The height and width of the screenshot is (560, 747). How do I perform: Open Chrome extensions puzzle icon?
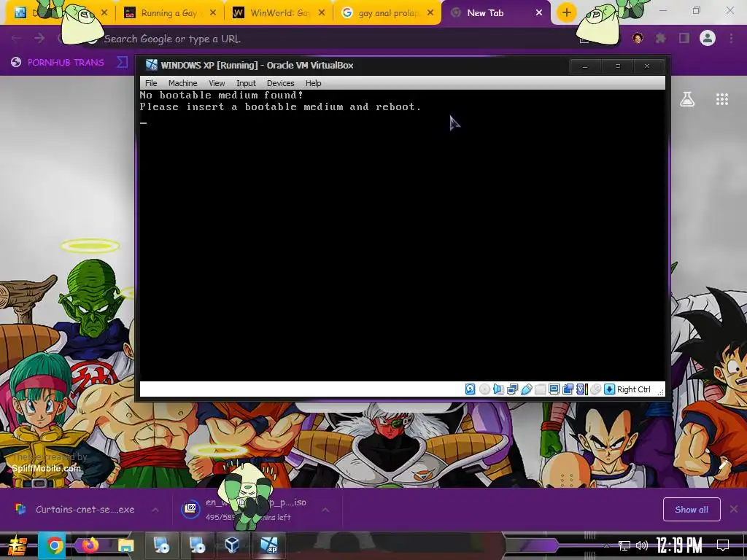661,38
